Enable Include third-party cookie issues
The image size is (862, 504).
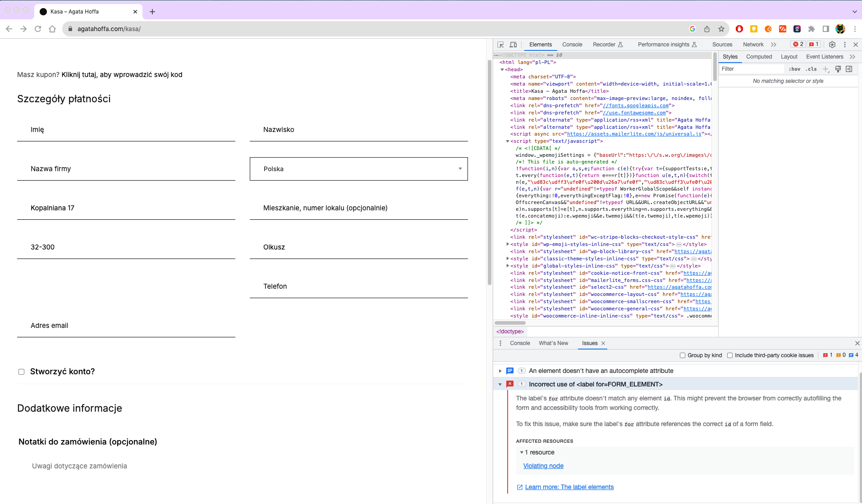point(730,355)
